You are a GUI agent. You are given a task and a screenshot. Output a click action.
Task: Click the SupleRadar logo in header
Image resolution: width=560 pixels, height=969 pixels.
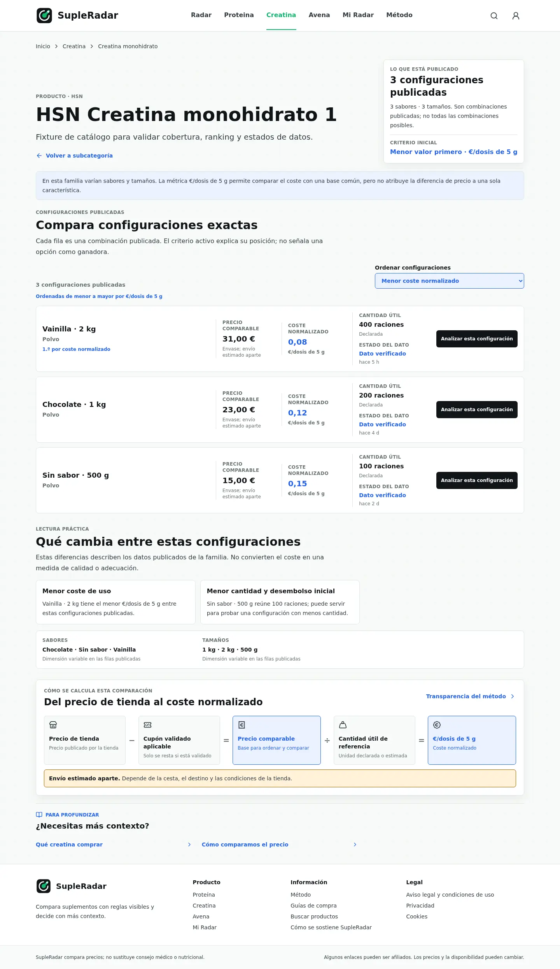click(x=77, y=16)
